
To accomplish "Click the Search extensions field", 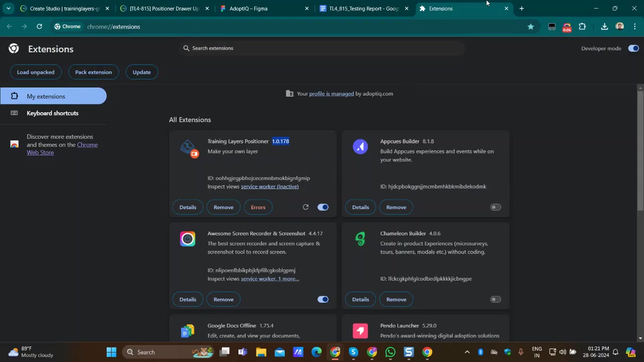I will 322,48.
